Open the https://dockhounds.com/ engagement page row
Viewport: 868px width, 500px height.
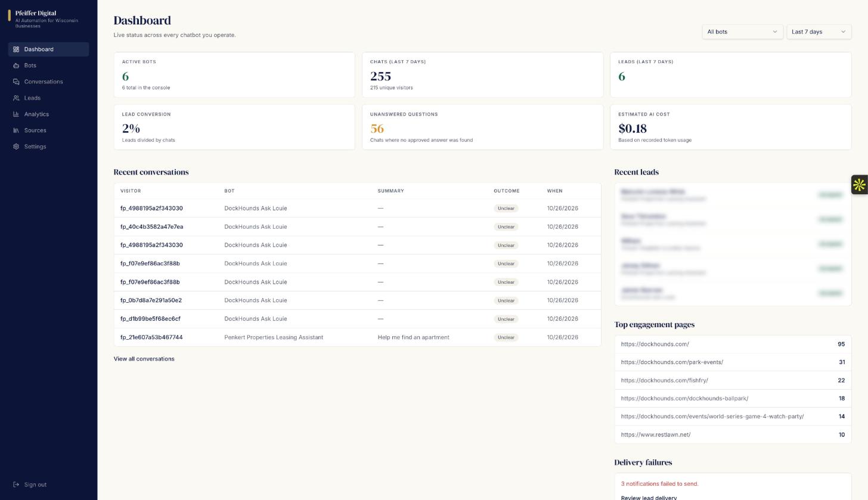pos(733,344)
